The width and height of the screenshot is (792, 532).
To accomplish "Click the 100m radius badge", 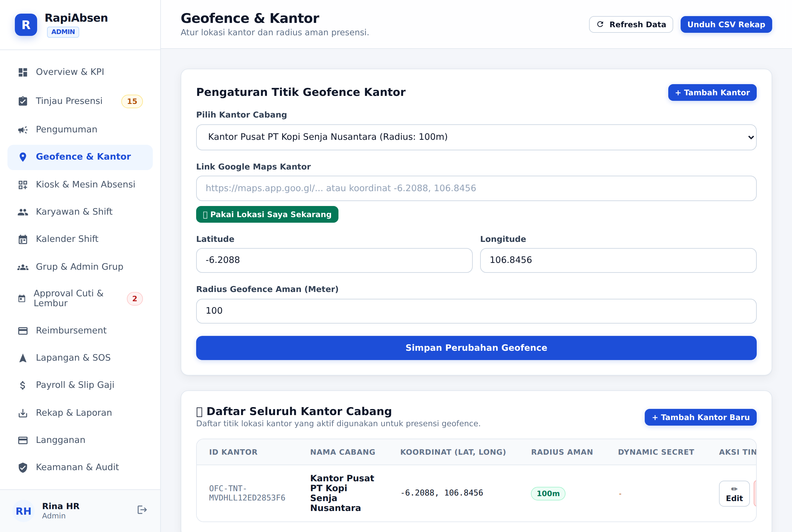I will tap(548, 493).
